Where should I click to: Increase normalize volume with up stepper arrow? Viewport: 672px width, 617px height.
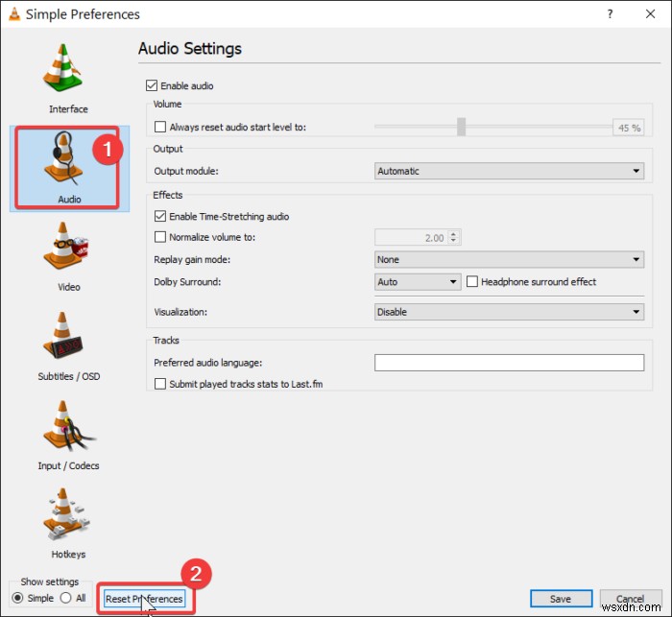pos(453,234)
